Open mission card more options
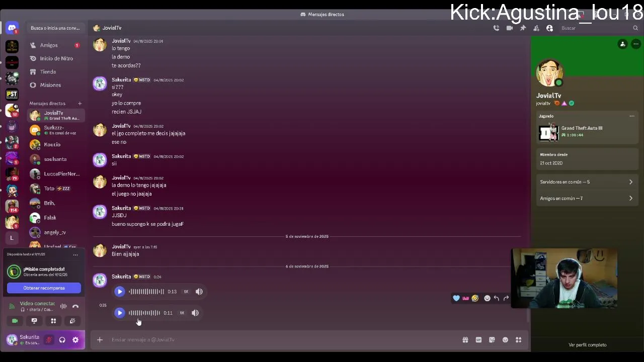 [x=75, y=254]
